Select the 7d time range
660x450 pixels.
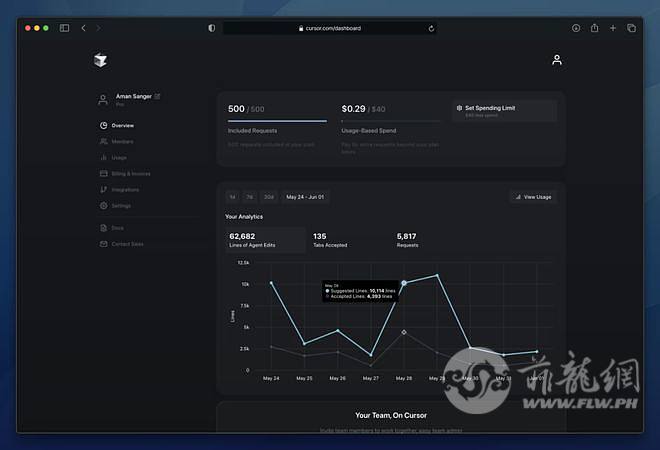click(x=250, y=197)
